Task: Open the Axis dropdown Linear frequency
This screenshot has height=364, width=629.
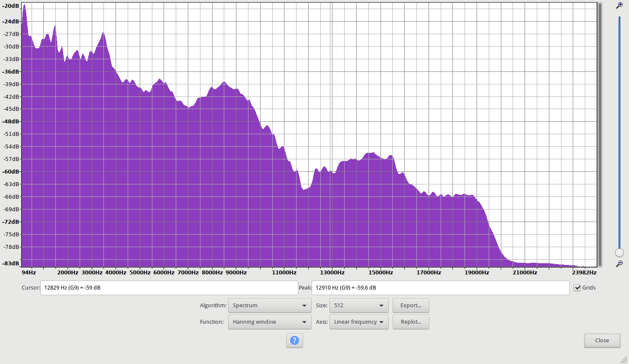Action: point(359,322)
